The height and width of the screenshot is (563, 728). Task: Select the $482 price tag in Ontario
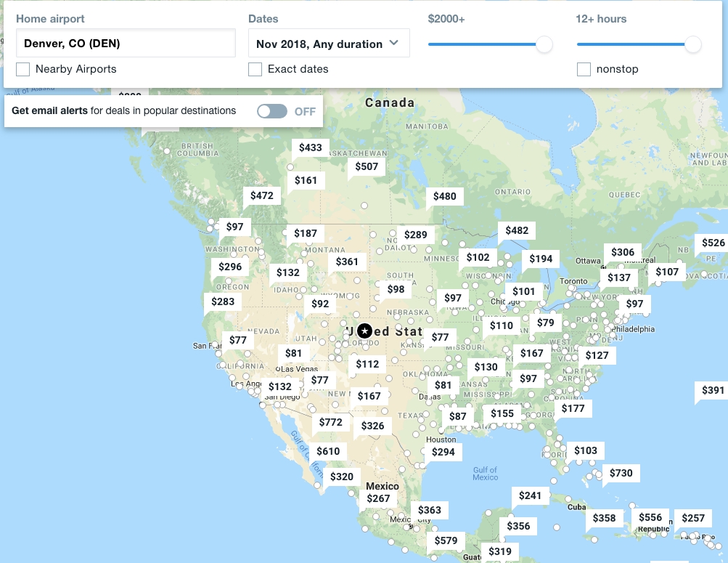coord(516,230)
